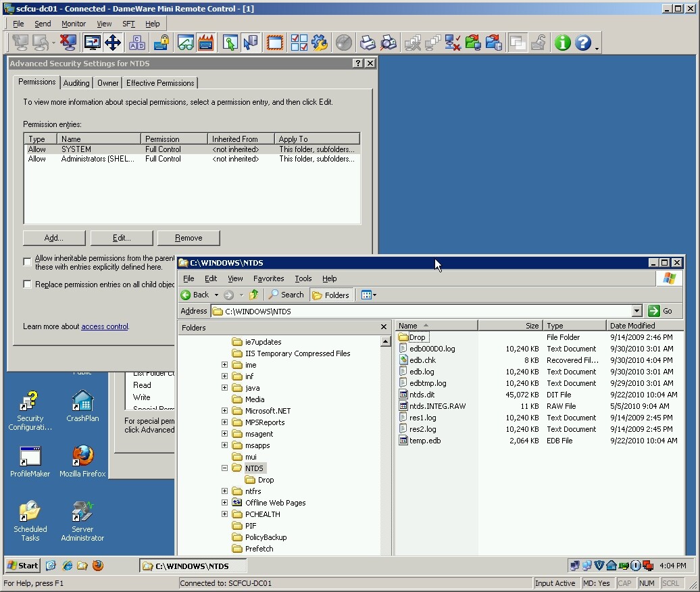
Task: Open the Monitor menu
Action: point(75,23)
